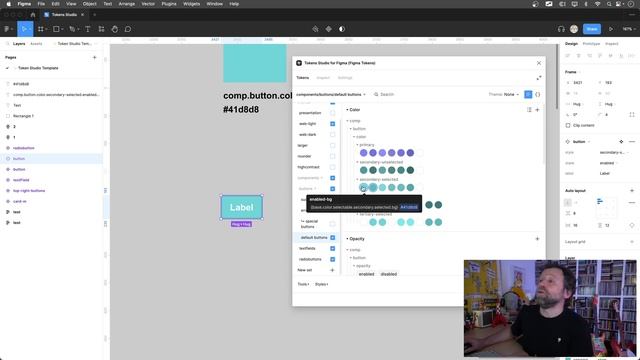
Task: Select the Move tool in the toolbar
Action: pos(25,29)
